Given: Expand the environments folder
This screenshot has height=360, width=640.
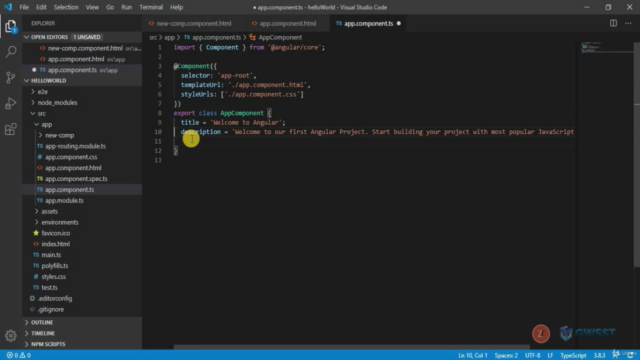Looking at the screenshot, I should tap(82, 222).
